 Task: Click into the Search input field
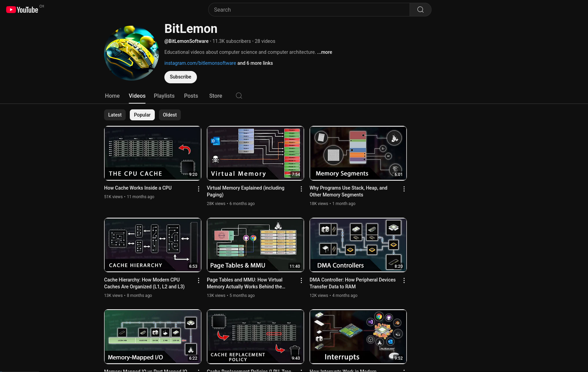coord(308,10)
